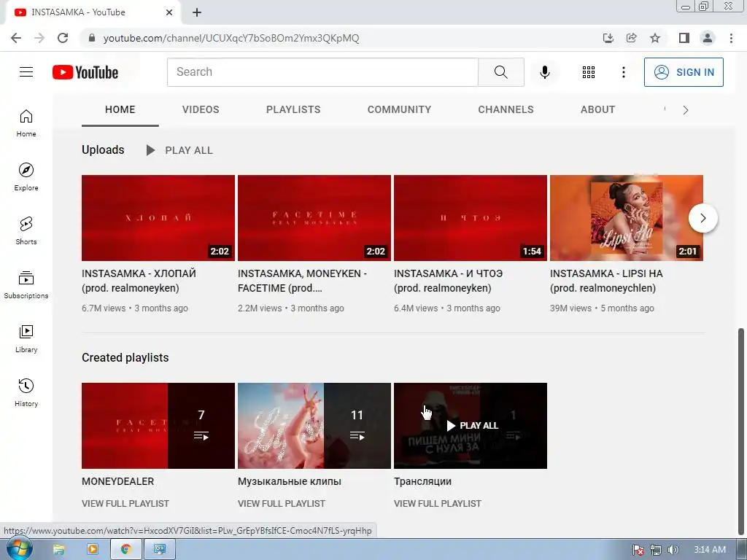Open the FACETIME video title
The image size is (747, 560).
(x=303, y=281)
